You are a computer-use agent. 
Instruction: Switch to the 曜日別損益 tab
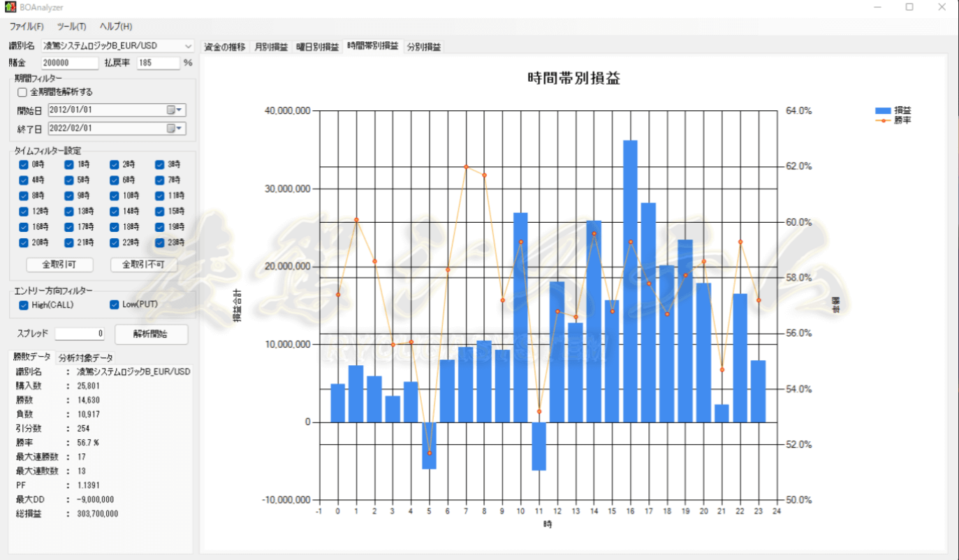pyautogui.click(x=317, y=47)
